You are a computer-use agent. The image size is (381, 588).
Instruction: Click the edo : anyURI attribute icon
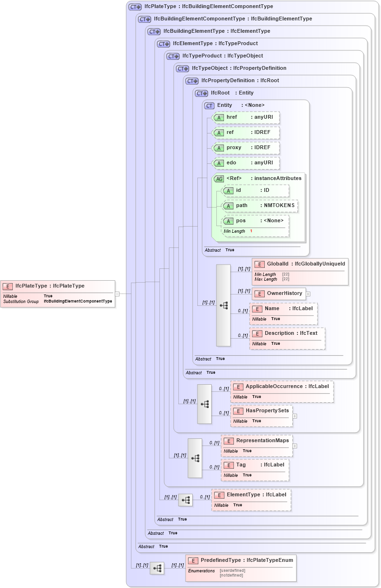(219, 163)
